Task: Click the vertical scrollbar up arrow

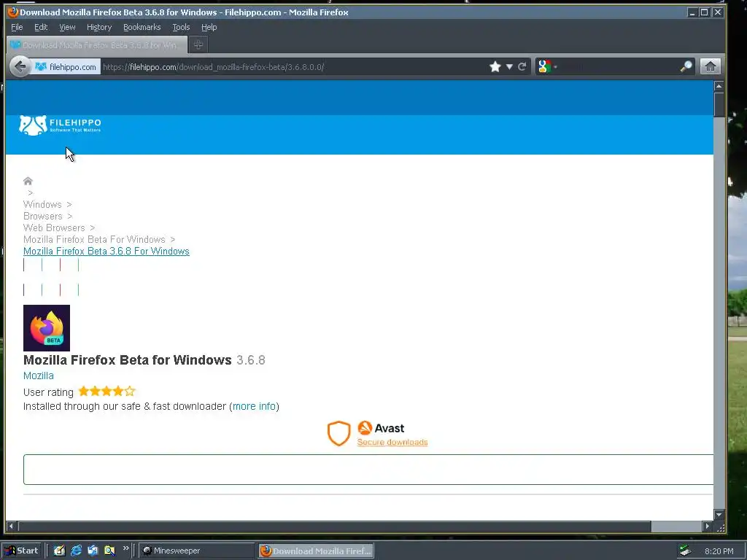Action: tap(719, 86)
